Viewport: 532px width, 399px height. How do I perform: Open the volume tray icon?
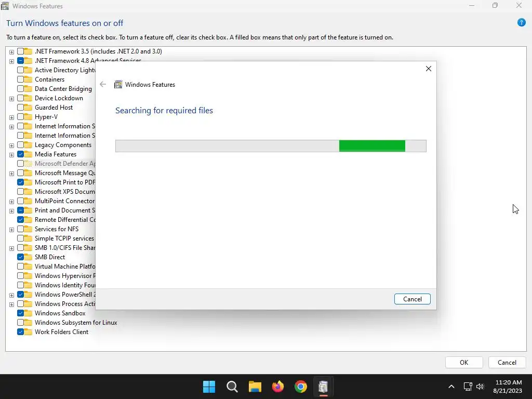click(480, 387)
